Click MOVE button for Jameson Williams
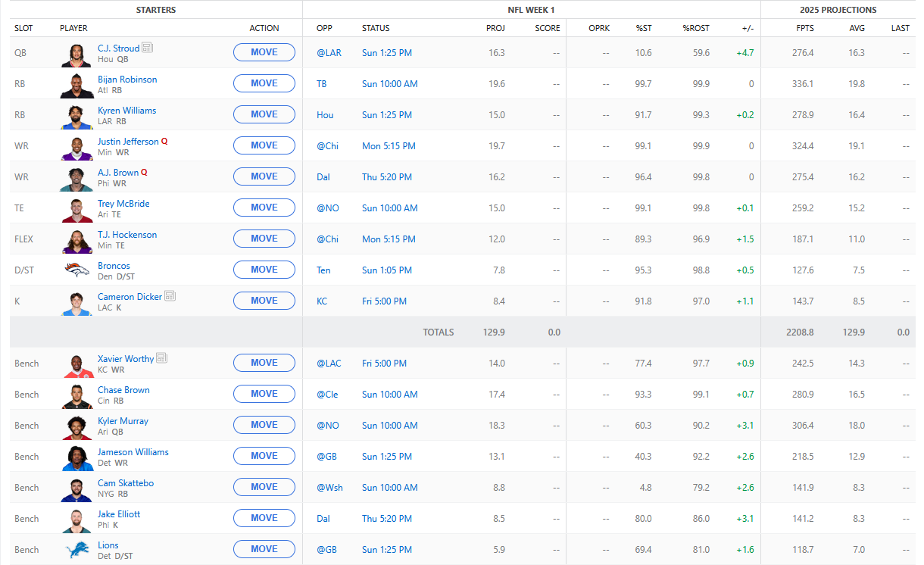This screenshot has height=565, width=924. tap(264, 456)
